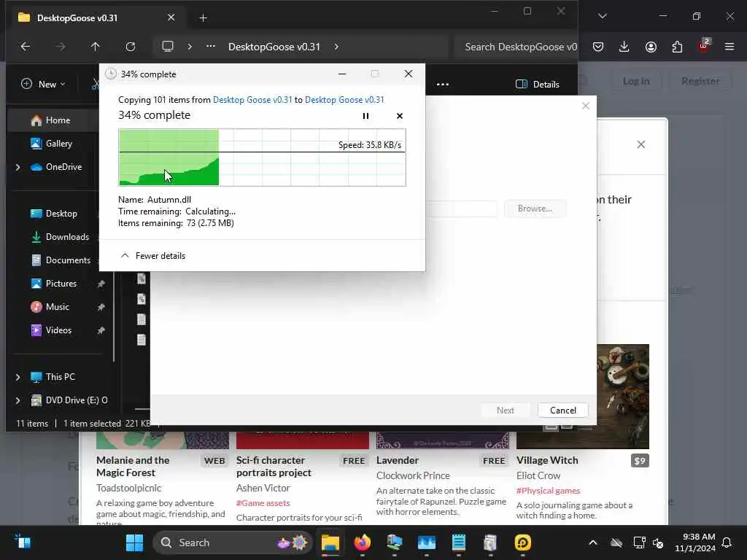
Task: Open Sci-fi character portraits project link
Action: pos(274,466)
